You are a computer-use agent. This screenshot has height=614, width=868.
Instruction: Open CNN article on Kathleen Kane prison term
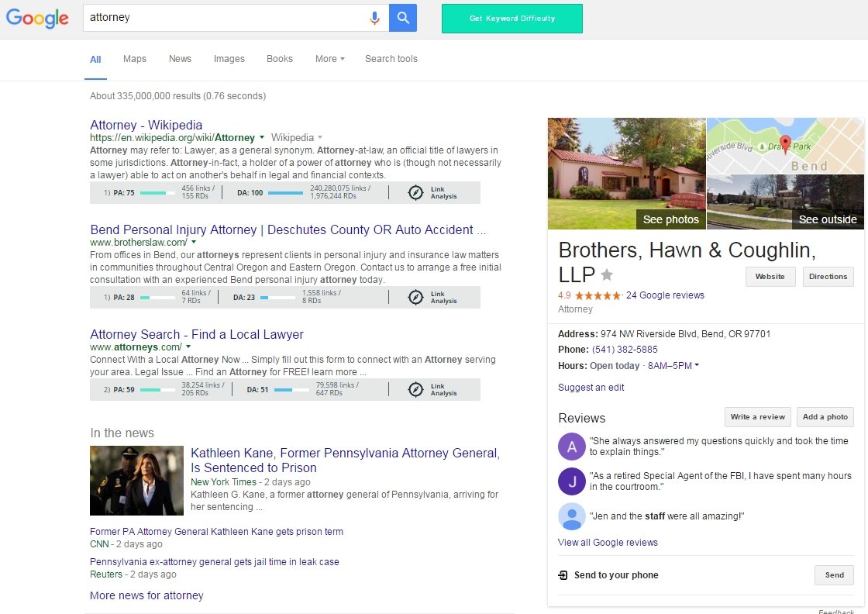click(216, 532)
